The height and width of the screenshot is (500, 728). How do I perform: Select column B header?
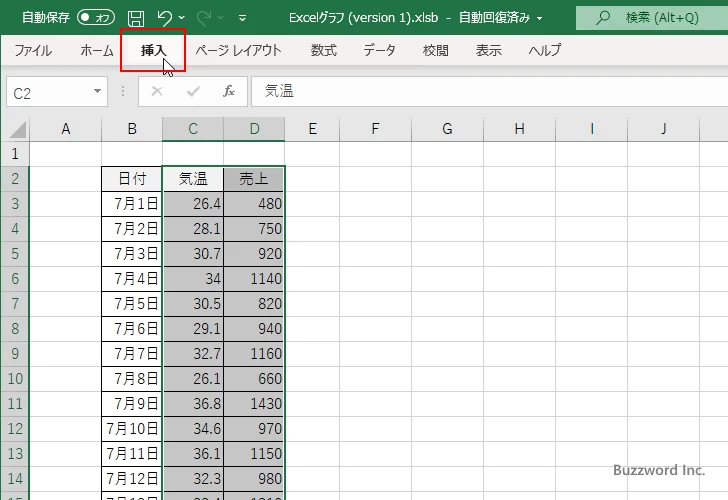click(132, 129)
